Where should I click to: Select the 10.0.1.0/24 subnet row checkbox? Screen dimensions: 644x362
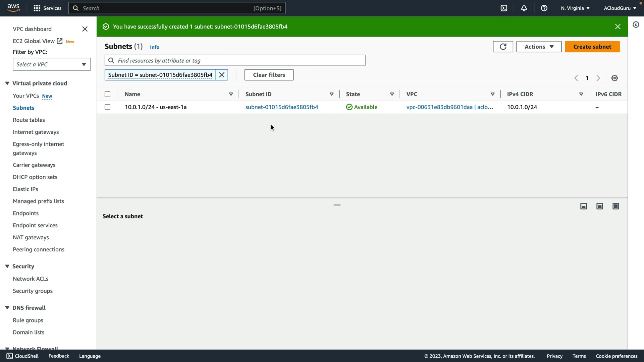pos(107,107)
